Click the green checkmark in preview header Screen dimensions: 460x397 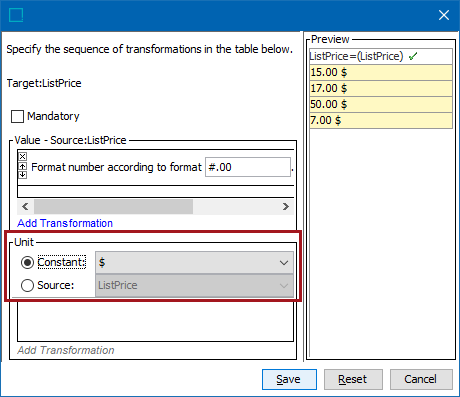point(413,56)
